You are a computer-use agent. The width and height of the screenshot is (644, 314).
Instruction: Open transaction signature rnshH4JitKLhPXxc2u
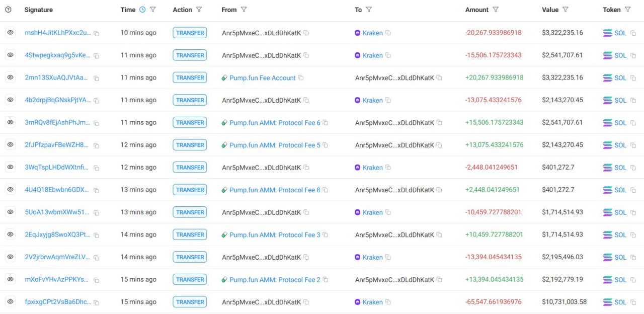[58, 33]
